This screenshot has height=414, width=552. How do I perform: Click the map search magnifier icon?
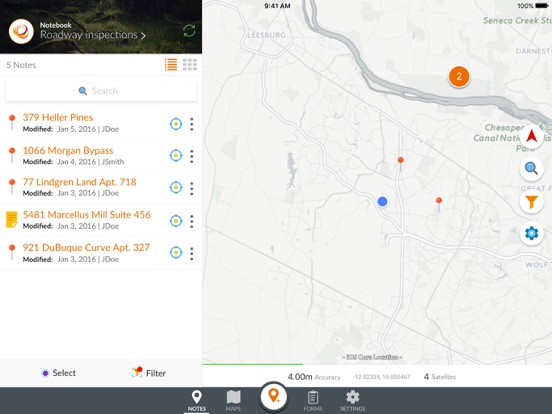tap(532, 169)
